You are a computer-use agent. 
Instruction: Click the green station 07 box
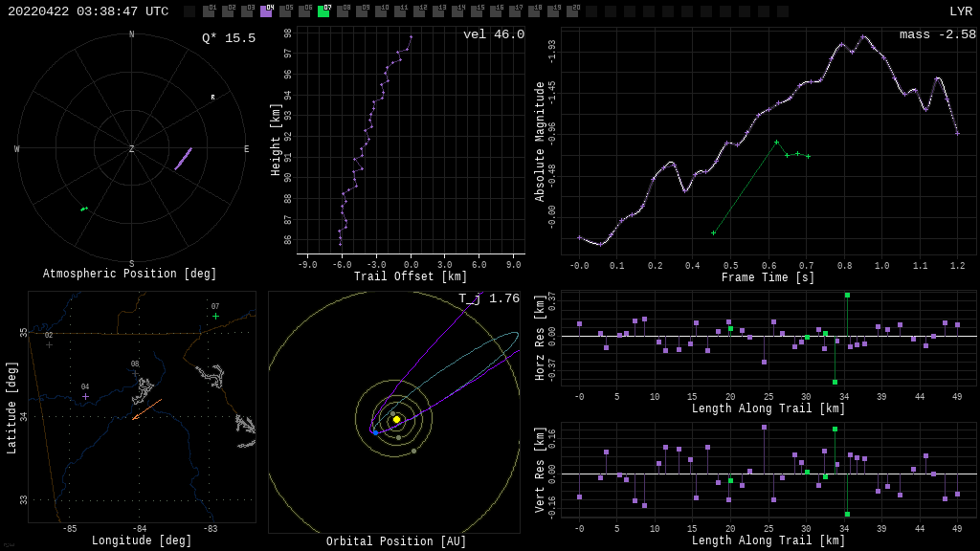click(323, 11)
